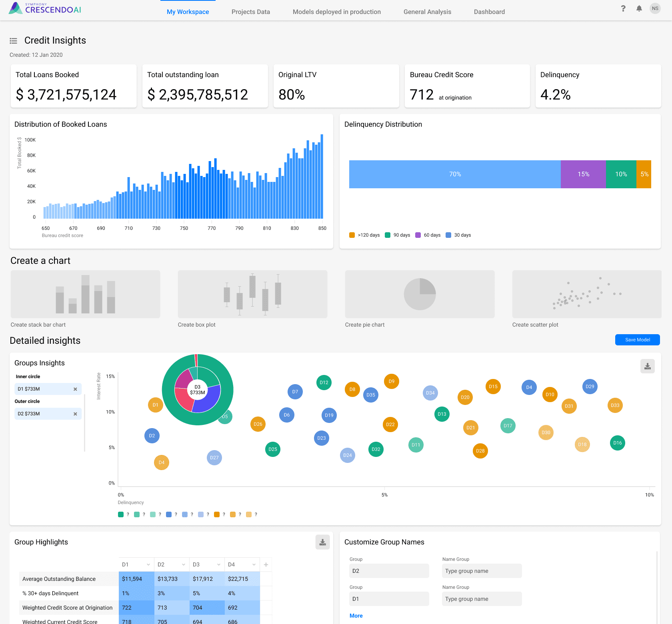
Task: Click the More link under group names
Action: [x=356, y=616]
